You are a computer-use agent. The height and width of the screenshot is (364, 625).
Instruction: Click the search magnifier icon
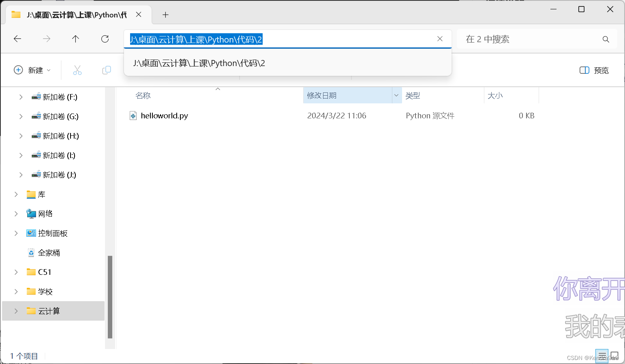(606, 39)
